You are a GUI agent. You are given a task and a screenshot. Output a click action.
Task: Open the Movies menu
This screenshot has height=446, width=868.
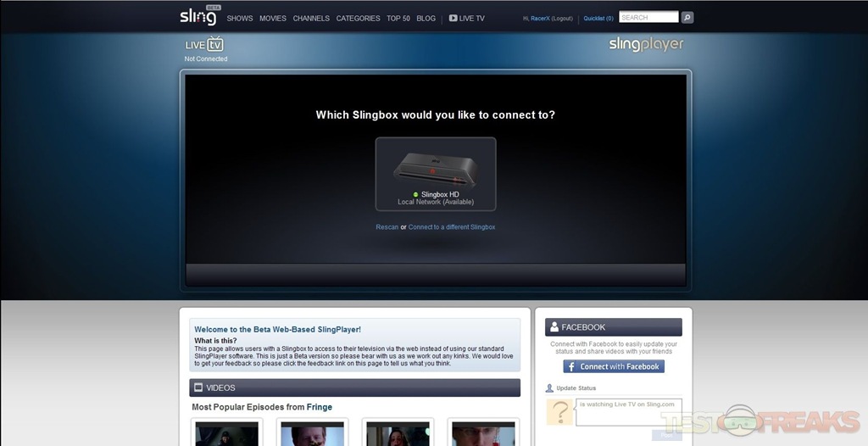coord(273,18)
